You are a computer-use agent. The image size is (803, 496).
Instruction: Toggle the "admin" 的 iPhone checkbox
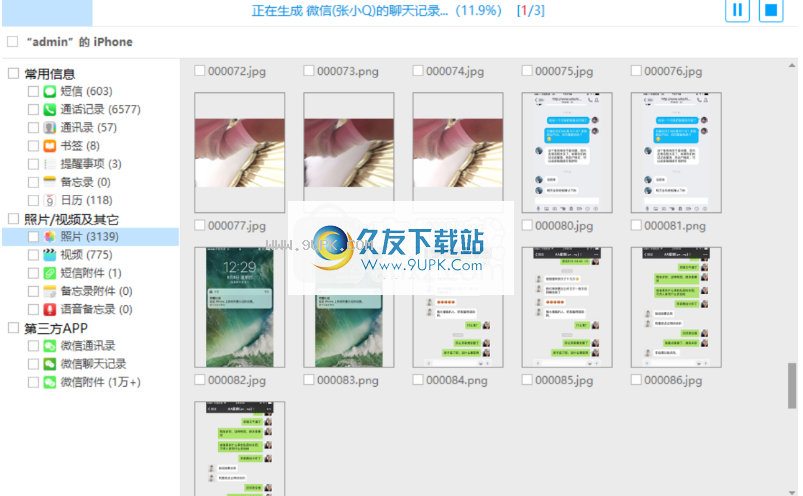point(13,41)
